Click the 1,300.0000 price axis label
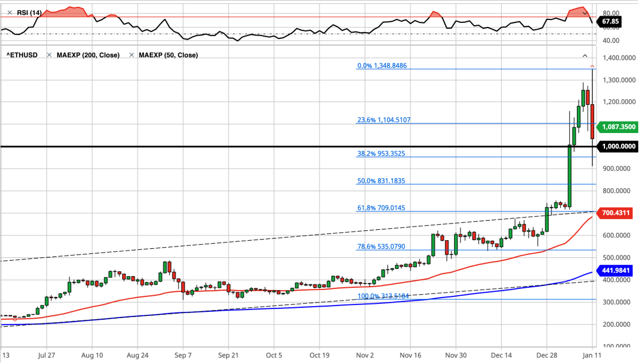644x364 pixels. pos(619,80)
